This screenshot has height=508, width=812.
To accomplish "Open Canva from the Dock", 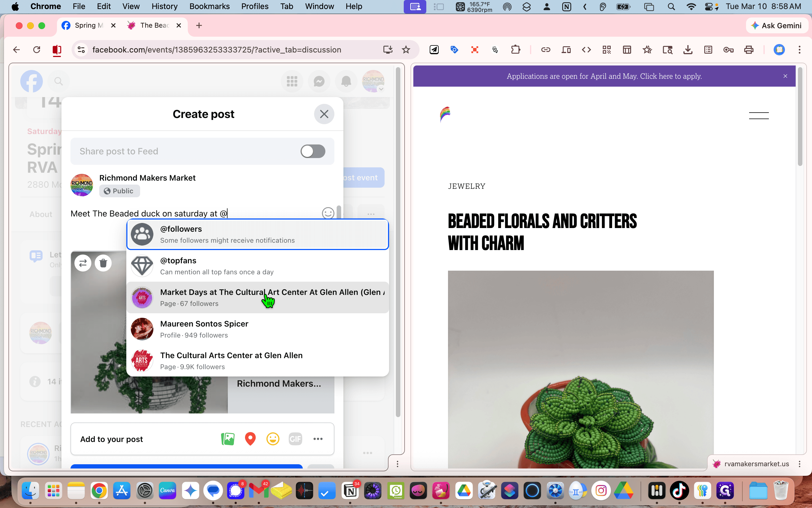I will point(167,491).
